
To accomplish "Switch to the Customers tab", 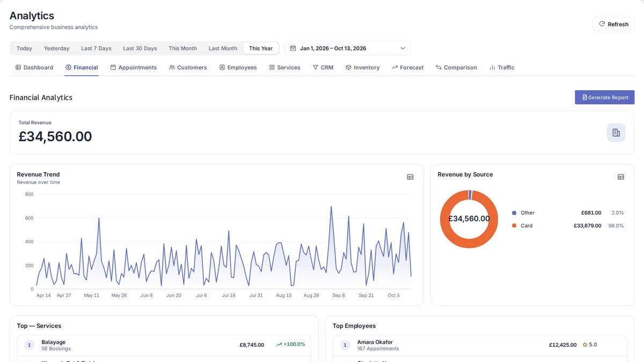I will pyautogui.click(x=188, y=68).
